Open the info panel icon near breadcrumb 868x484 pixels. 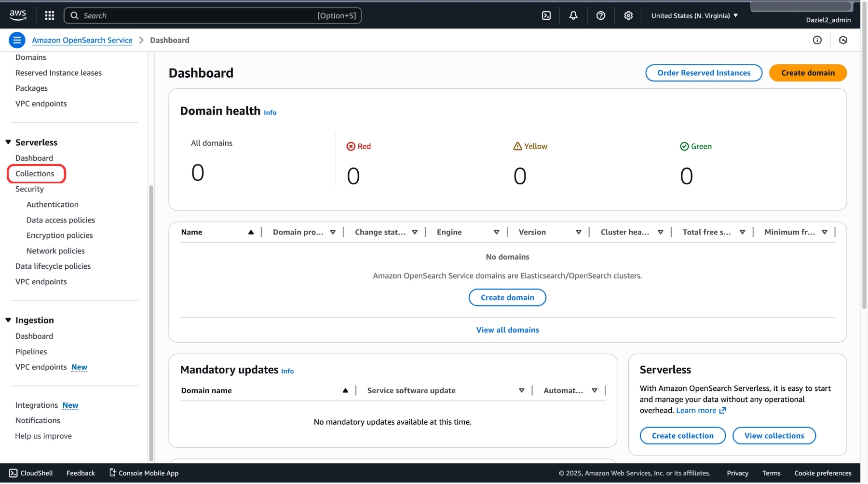pyautogui.click(x=817, y=40)
